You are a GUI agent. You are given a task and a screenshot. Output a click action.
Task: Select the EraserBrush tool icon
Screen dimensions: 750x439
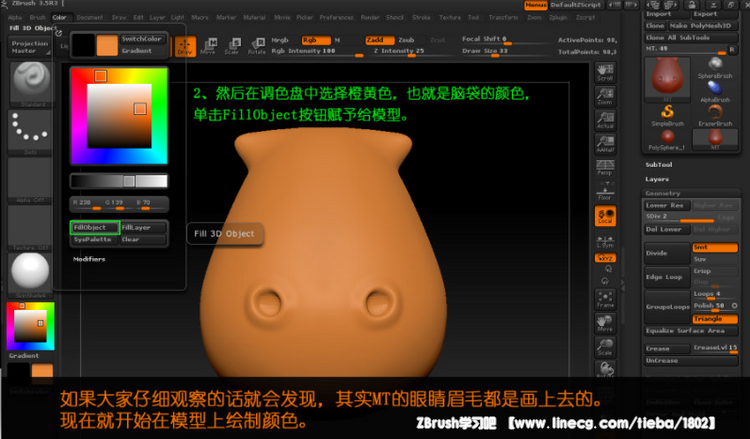click(715, 115)
